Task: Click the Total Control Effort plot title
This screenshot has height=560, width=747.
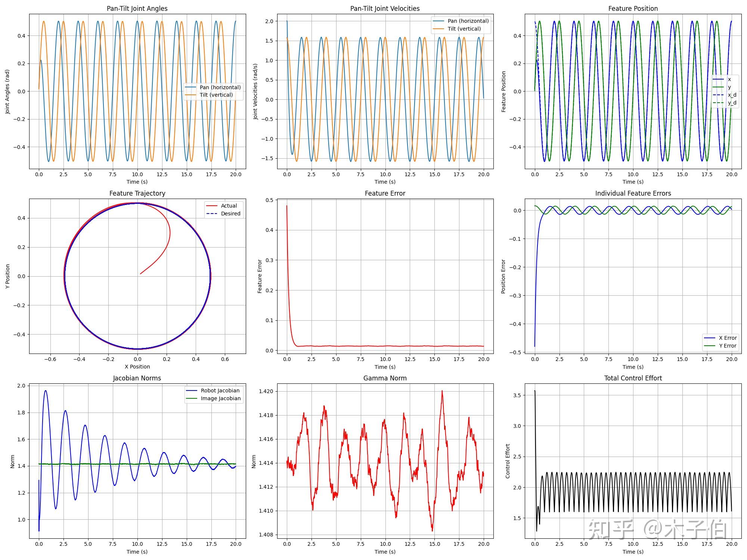Action: pyautogui.click(x=633, y=378)
